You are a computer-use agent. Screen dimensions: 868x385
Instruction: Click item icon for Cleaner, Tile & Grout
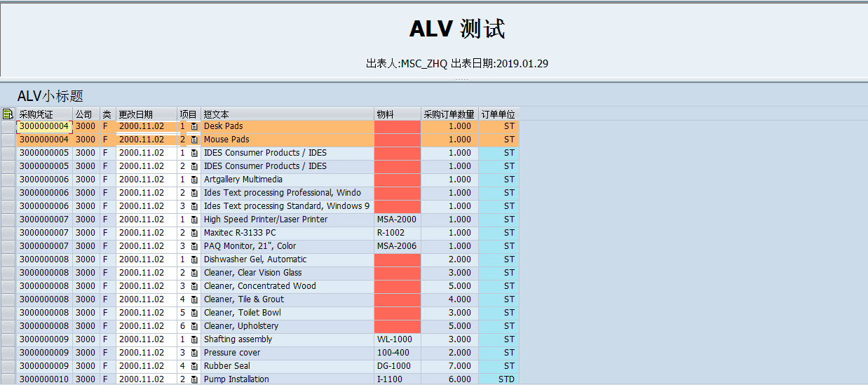[x=194, y=299]
